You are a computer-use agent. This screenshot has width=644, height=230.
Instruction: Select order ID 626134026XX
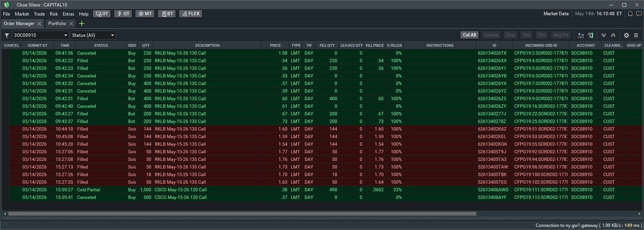click(x=492, y=61)
